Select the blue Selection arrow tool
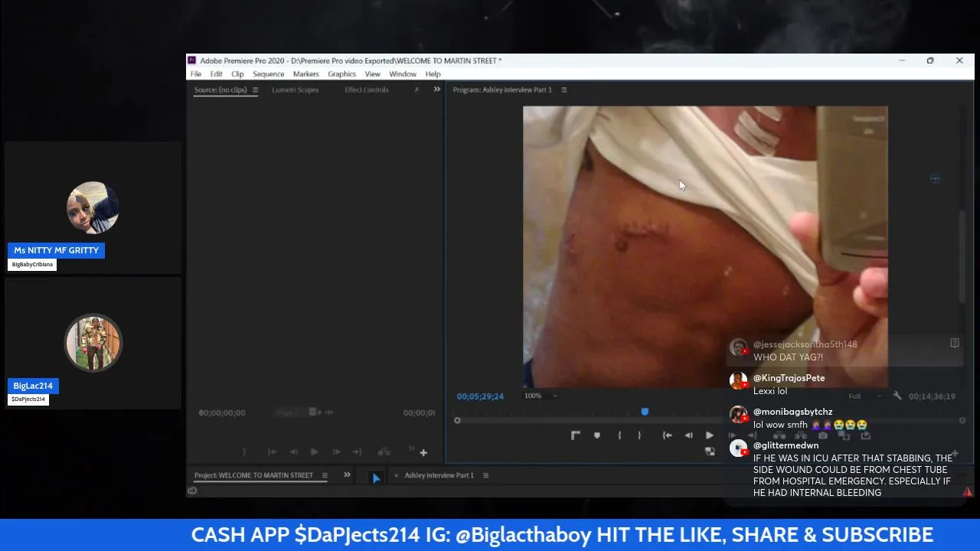Image resolution: width=980 pixels, height=551 pixels. coord(376,478)
